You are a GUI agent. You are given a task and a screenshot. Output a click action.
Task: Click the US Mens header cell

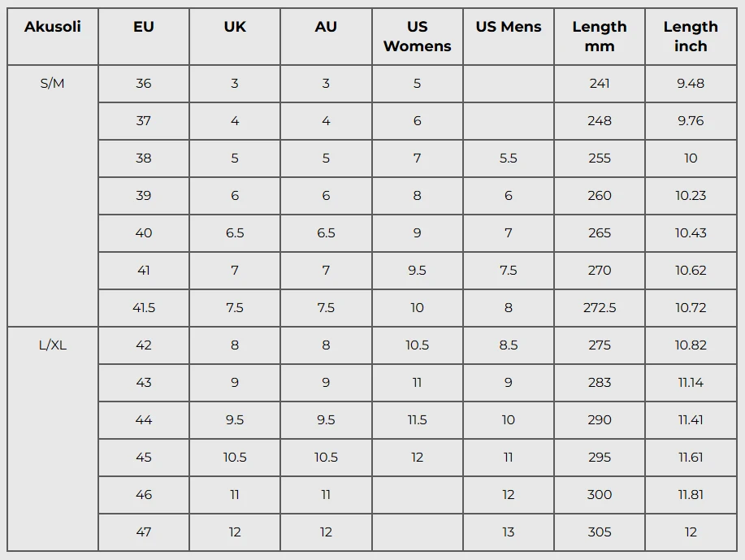509,27
